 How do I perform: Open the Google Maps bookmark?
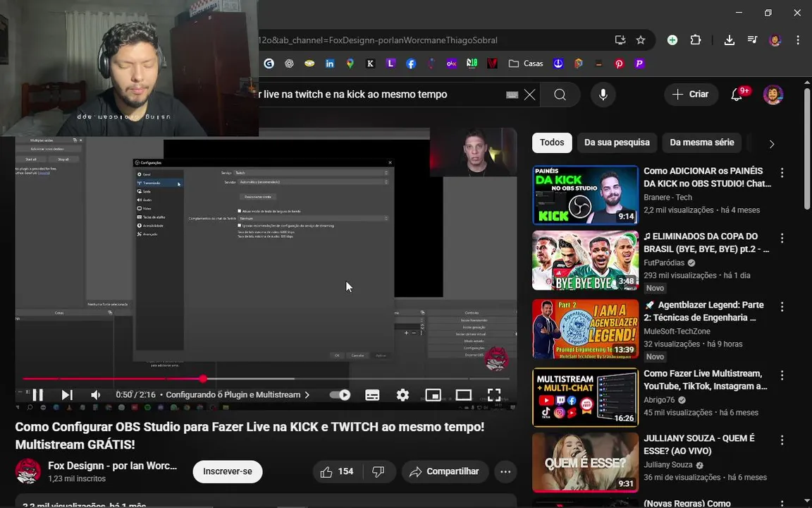(x=350, y=64)
